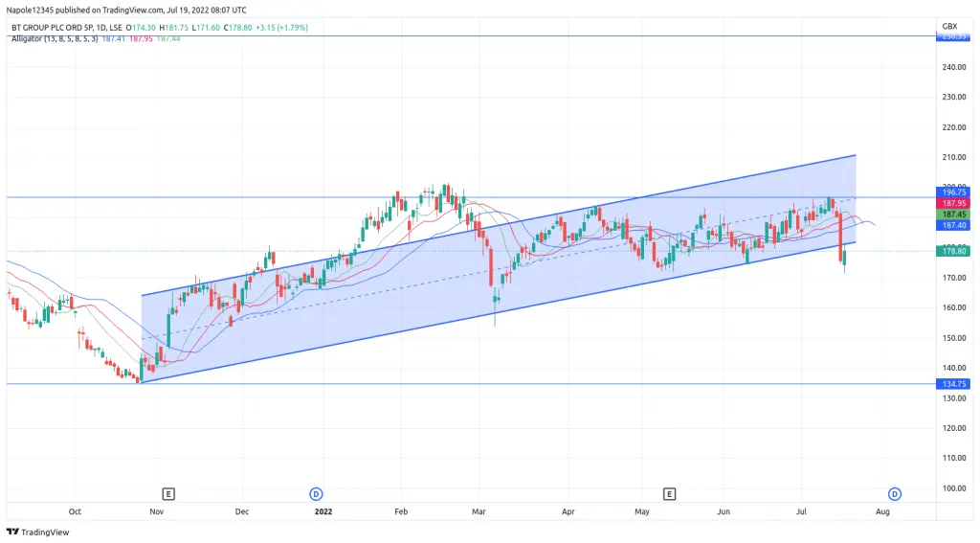Screen dimensions: 980x543
Task: Click the 196.75 horizontal line price label
Action: click(x=953, y=192)
